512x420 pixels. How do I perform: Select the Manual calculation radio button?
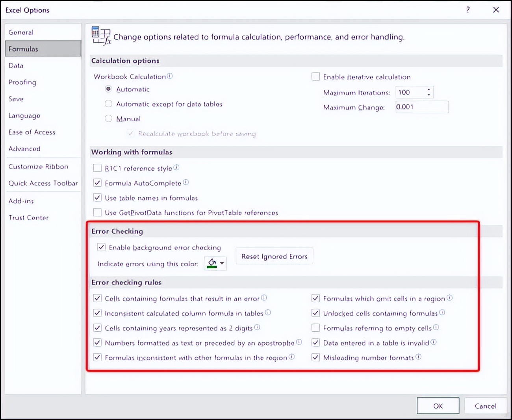(x=108, y=119)
